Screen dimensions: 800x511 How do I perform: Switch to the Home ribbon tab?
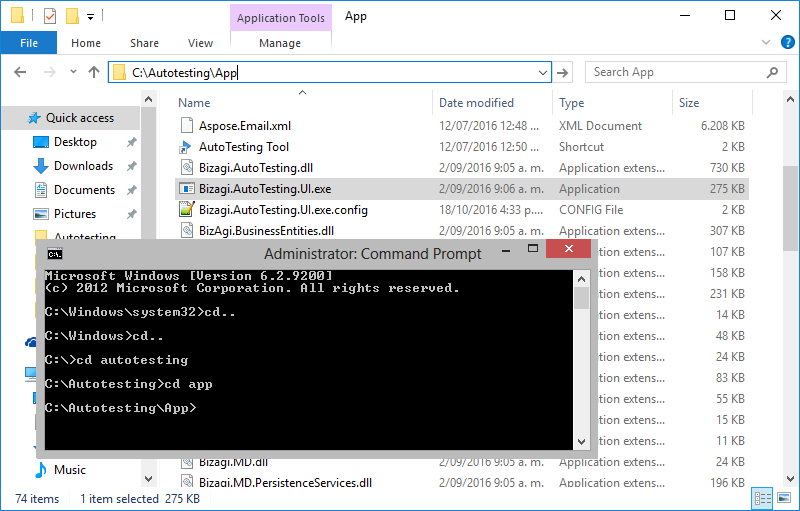86,43
